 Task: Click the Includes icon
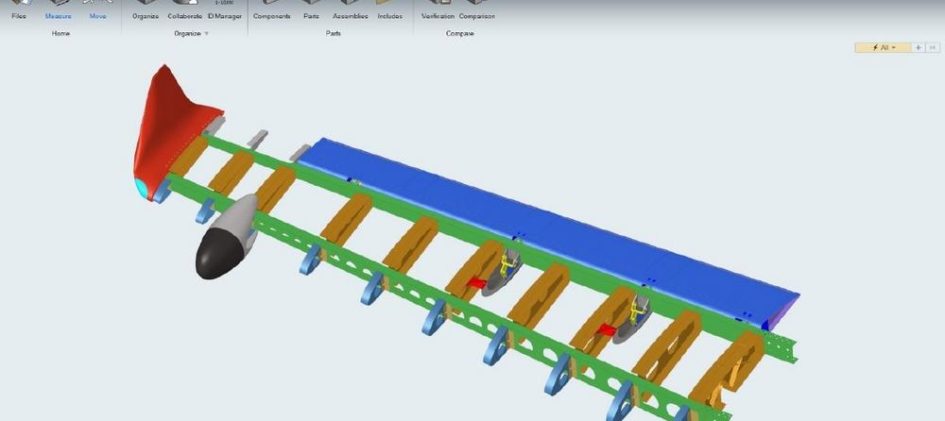tap(390, 10)
